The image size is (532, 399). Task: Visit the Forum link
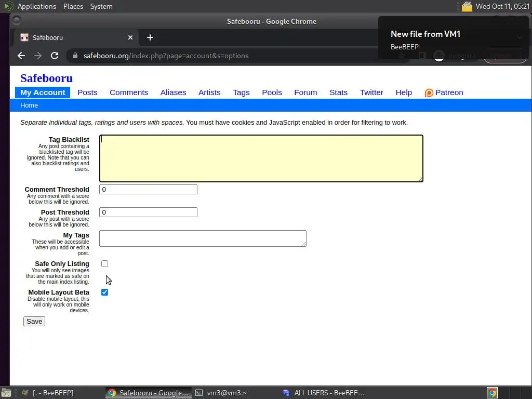tap(305, 92)
